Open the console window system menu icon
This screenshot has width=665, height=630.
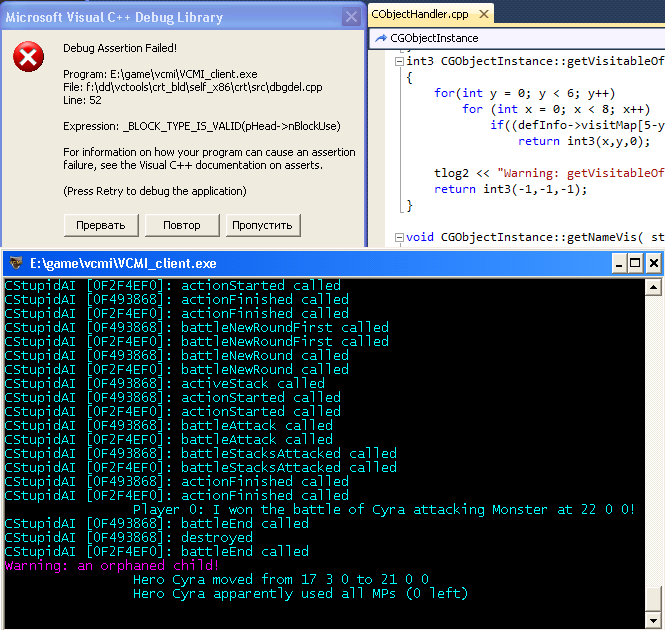click(15, 263)
